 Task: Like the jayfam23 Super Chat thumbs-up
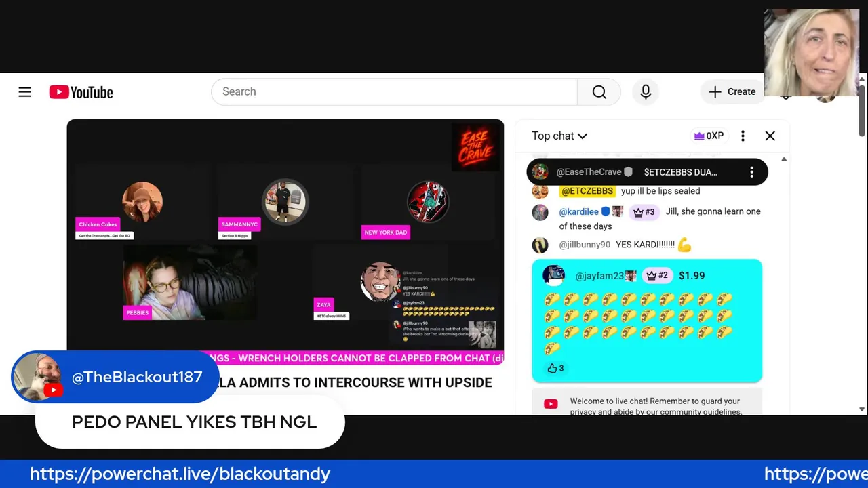point(555,368)
